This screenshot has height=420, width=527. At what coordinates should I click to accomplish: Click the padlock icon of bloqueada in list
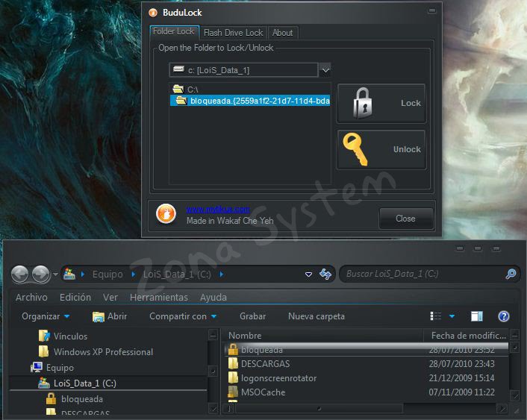click(x=233, y=349)
